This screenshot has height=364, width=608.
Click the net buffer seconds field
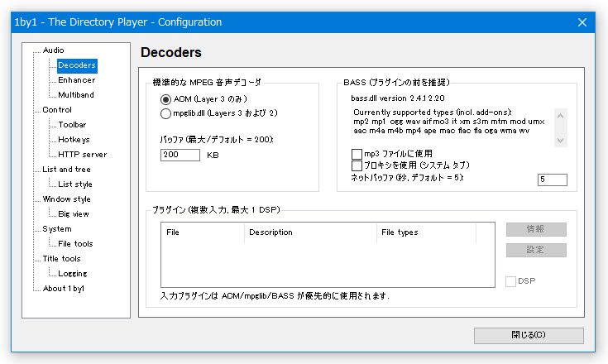[553, 180]
